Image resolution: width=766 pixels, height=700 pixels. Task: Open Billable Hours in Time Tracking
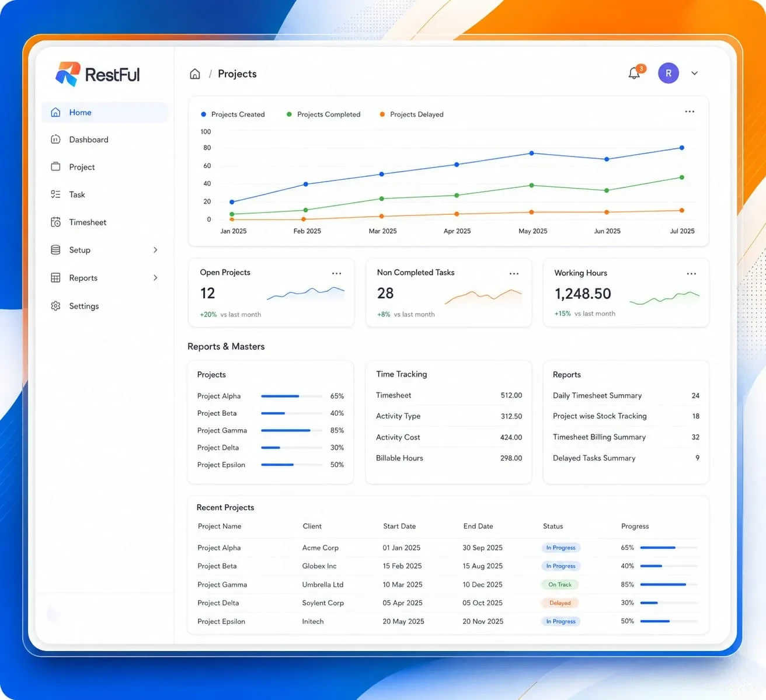449,458
